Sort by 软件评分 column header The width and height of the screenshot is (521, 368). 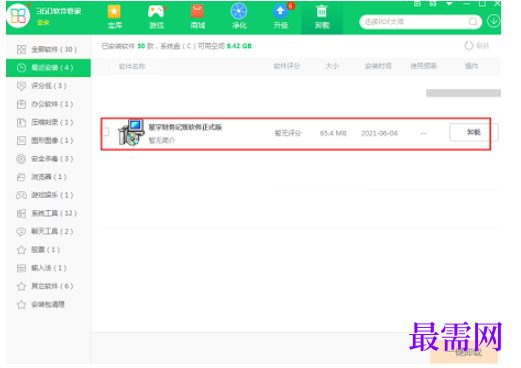(x=287, y=66)
